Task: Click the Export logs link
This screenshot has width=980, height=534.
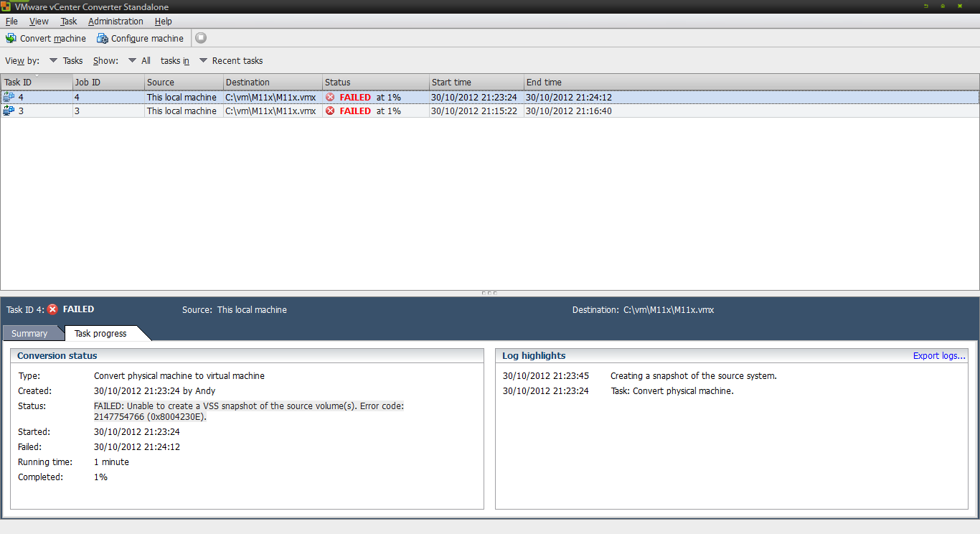Action: pyautogui.click(x=939, y=356)
